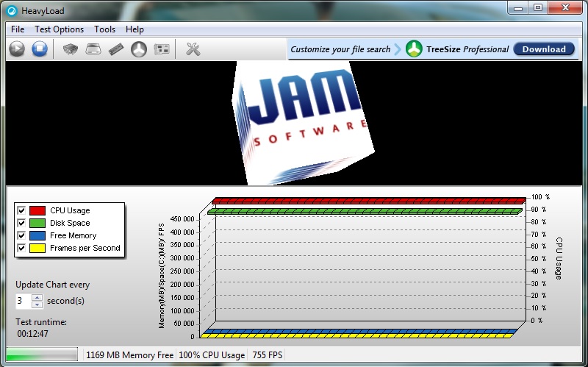The height and width of the screenshot is (367, 588).
Task: Click the '100 %' right axis value
Action: pos(540,197)
